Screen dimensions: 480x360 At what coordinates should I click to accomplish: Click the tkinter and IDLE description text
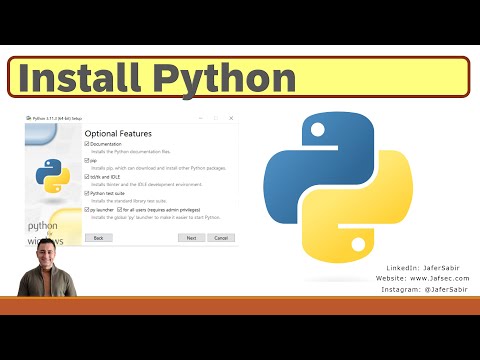(x=147, y=184)
